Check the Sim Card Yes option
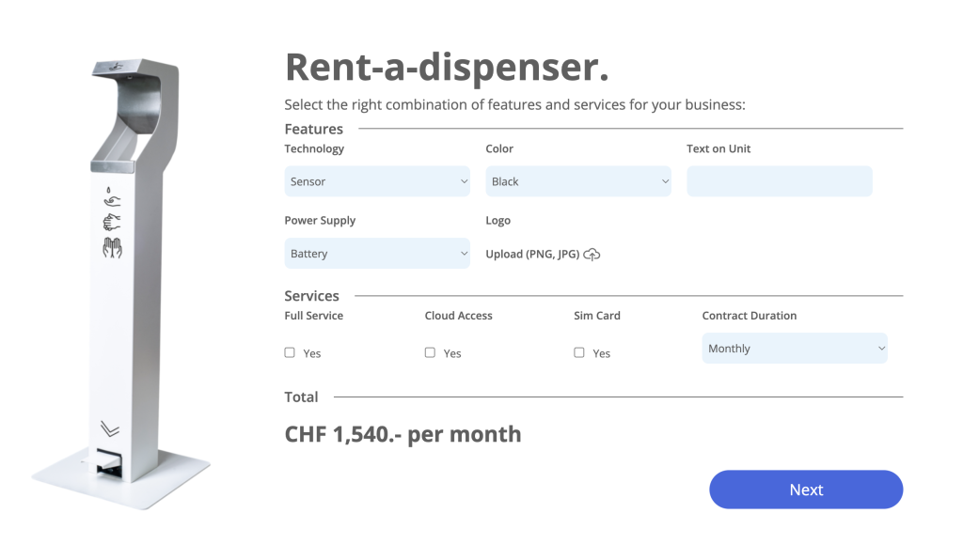This screenshot has height=560, width=963. click(x=579, y=352)
